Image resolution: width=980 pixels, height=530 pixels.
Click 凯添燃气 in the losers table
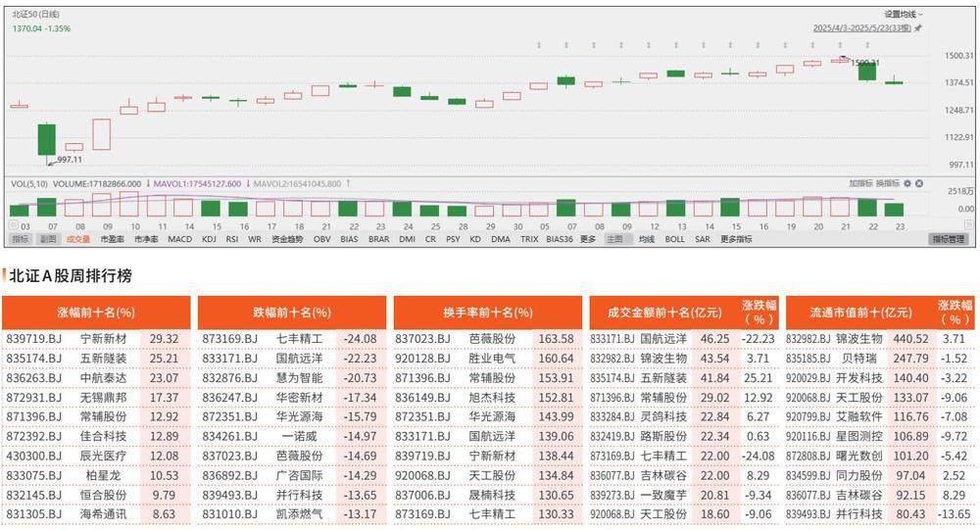(299, 513)
